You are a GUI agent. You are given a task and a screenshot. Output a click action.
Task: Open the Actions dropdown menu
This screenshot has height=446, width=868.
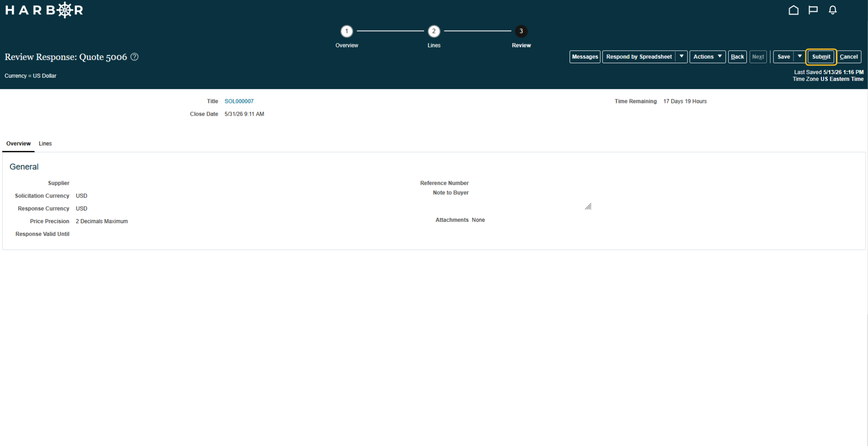tap(708, 56)
